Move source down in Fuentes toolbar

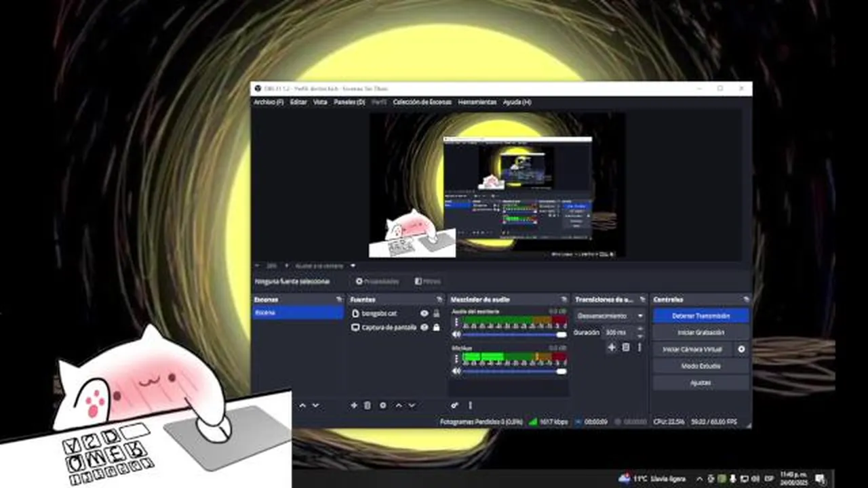412,405
